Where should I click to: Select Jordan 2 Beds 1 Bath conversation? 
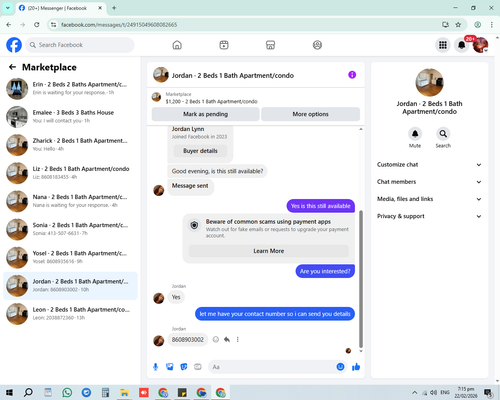[x=70, y=286]
